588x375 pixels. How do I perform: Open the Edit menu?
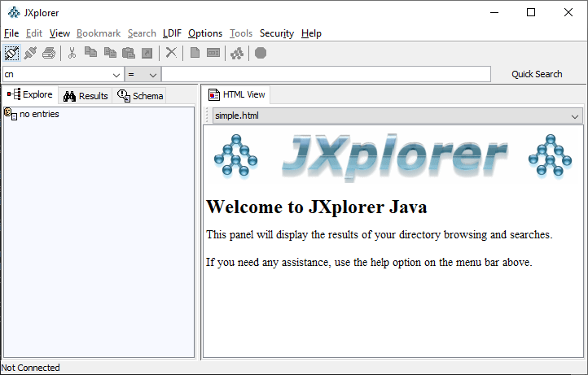(33, 33)
